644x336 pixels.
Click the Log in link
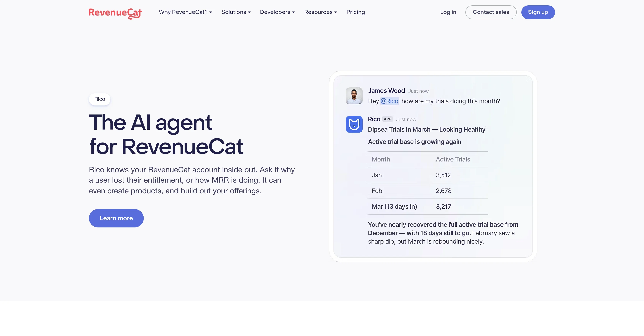coord(448,12)
